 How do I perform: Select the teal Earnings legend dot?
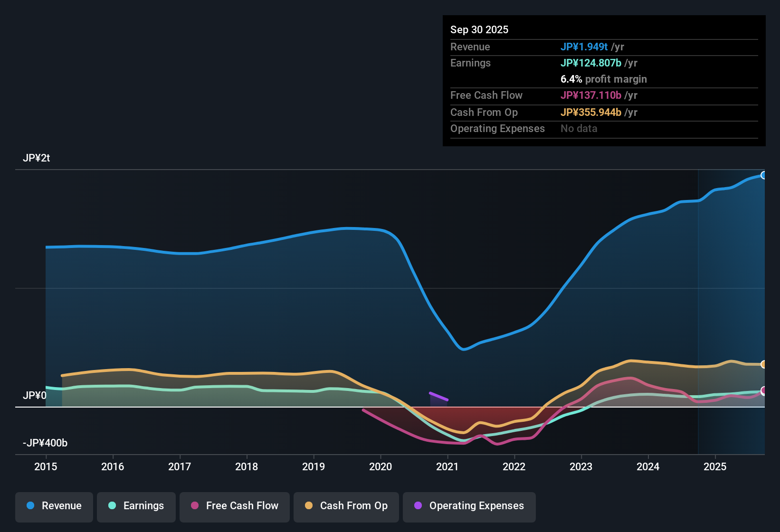[x=112, y=506]
